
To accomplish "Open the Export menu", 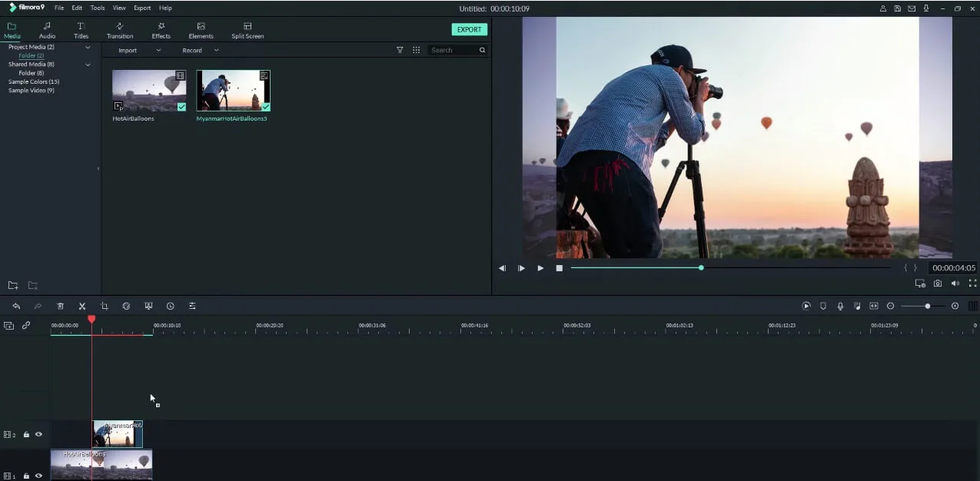I will pyautogui.click(x=142, y=8).
